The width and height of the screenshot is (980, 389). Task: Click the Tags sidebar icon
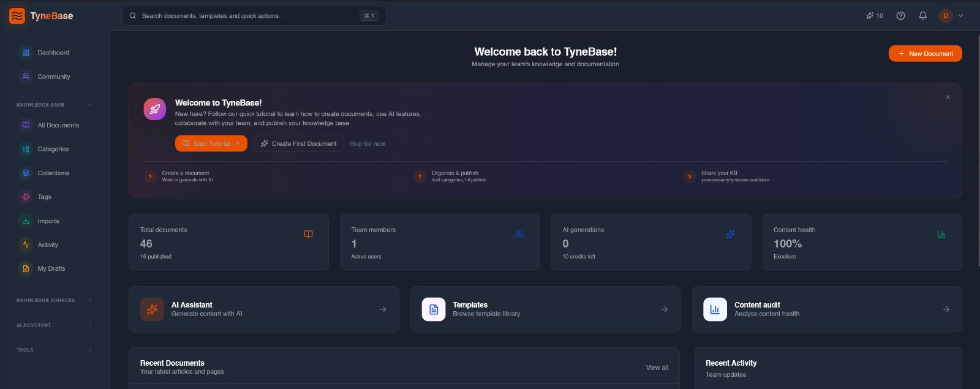pos(26,197)
